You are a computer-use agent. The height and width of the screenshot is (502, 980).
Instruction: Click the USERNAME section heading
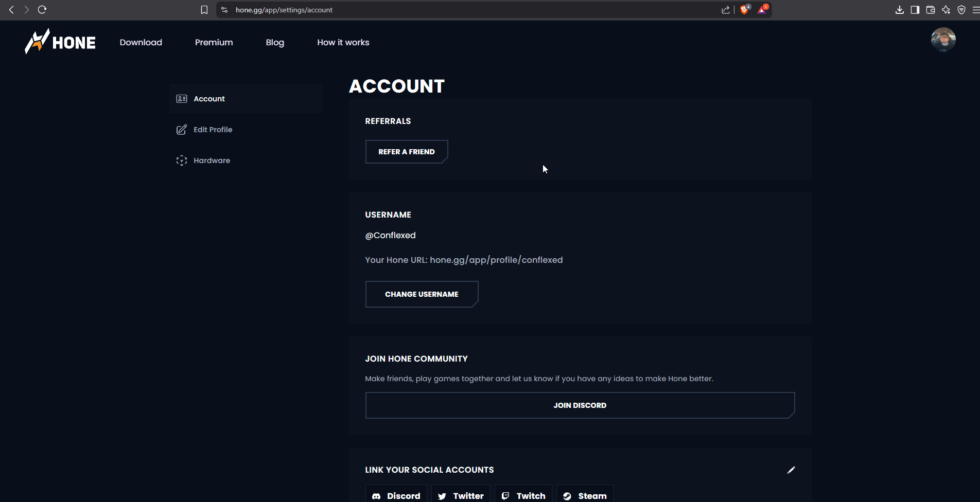(388, 214)
